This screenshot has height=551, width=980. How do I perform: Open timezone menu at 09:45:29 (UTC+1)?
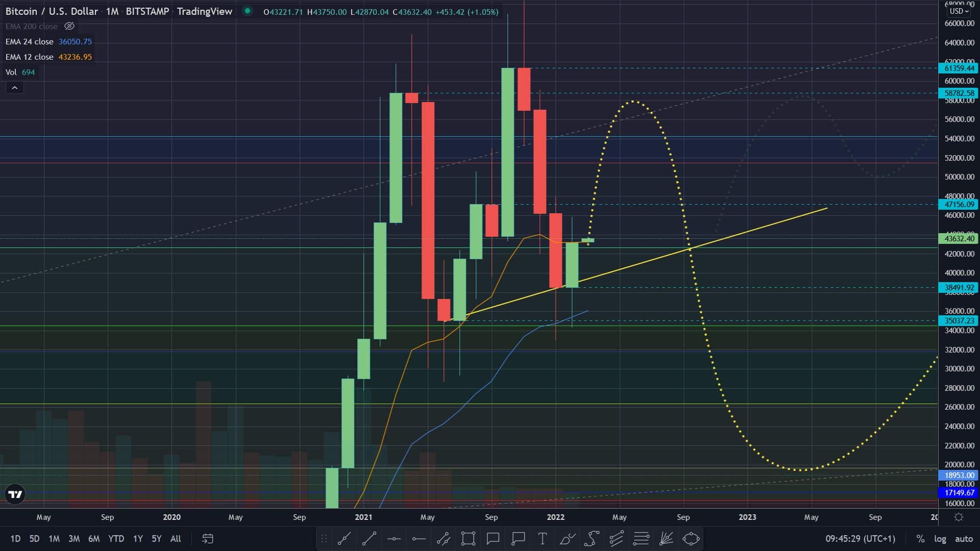point(861,539)
